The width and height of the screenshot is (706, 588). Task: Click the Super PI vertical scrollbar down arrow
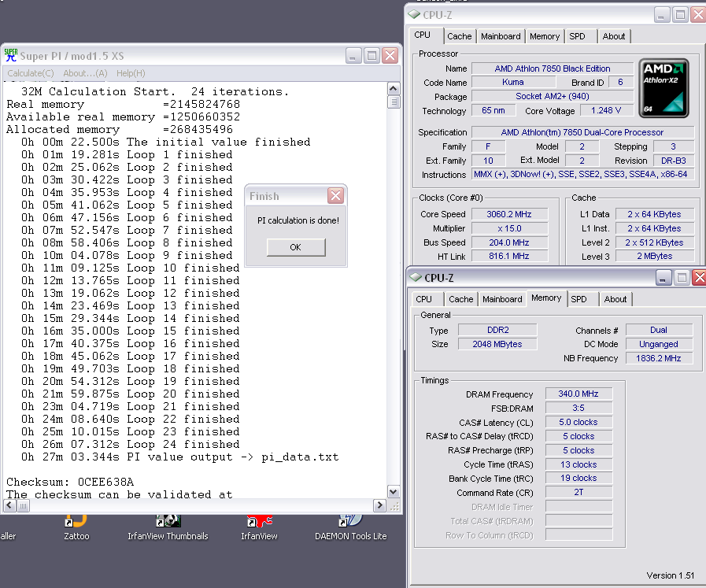coord(394,492)
